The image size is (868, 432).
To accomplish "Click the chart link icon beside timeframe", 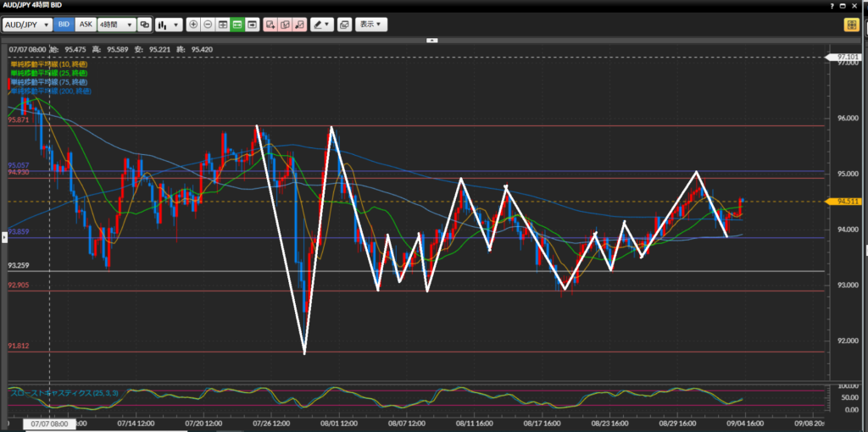I will point(145,25).
